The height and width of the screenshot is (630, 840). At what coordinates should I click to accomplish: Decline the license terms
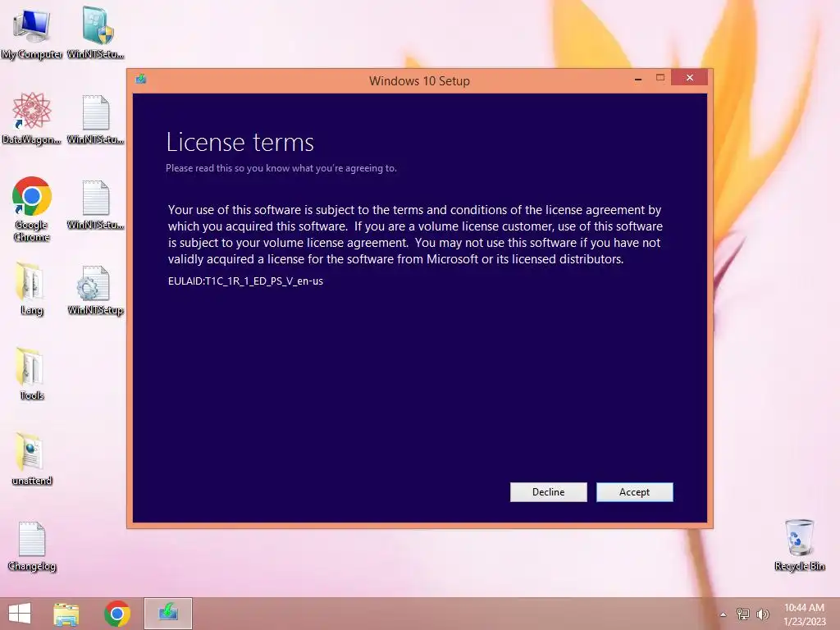pyautogui.click(x=548, y=492)
